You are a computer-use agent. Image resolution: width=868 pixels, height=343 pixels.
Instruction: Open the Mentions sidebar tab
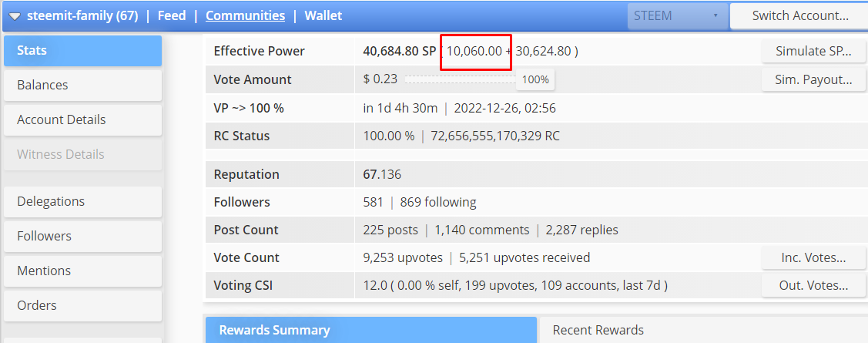pos(82,271)
